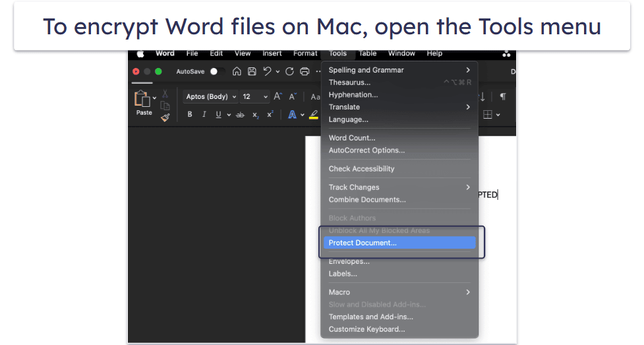Open the Apple menu
Screen dimensions: 644x345
coord(140,53)
